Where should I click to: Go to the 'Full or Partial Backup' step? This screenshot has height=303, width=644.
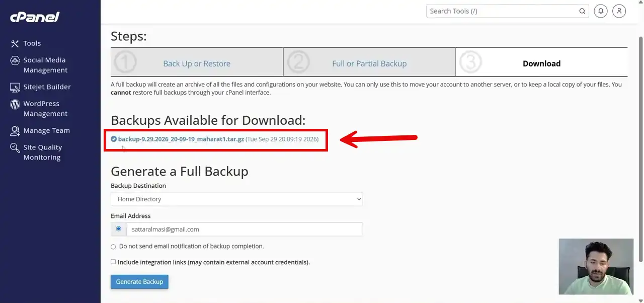click(369, 64)
